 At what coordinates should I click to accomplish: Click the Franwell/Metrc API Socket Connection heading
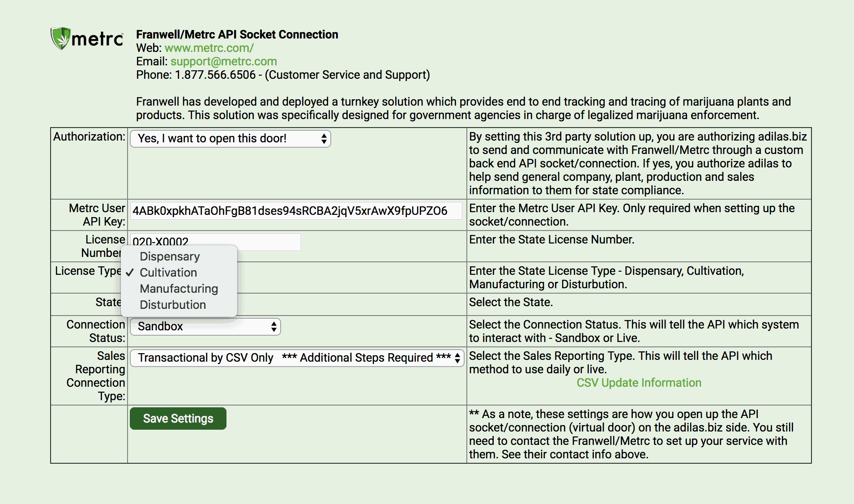(237, 34)
